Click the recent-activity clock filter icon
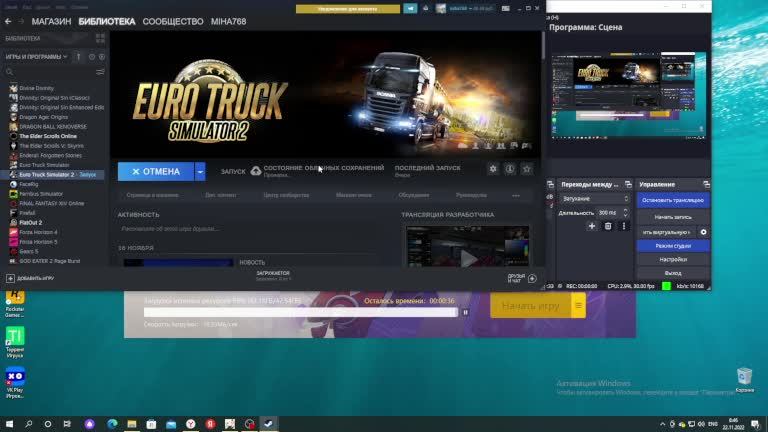This screenshot has height=432, width=768. click(92, 57)
